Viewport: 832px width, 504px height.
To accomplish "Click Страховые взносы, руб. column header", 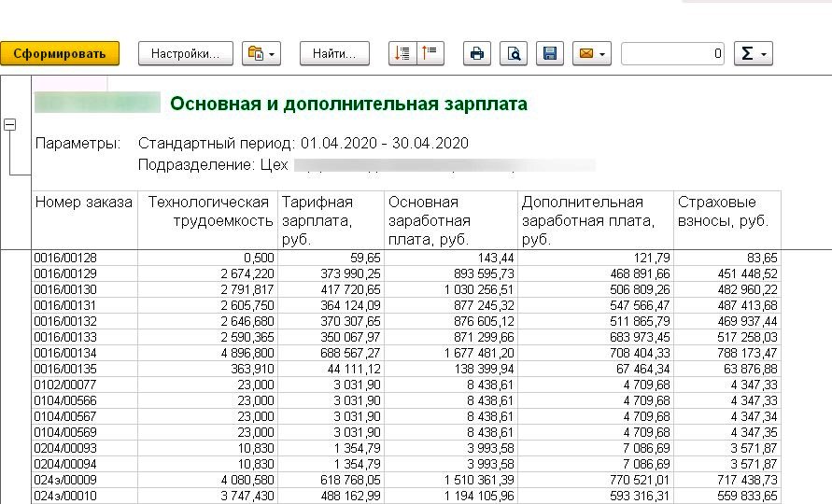I will click(727, 220).
